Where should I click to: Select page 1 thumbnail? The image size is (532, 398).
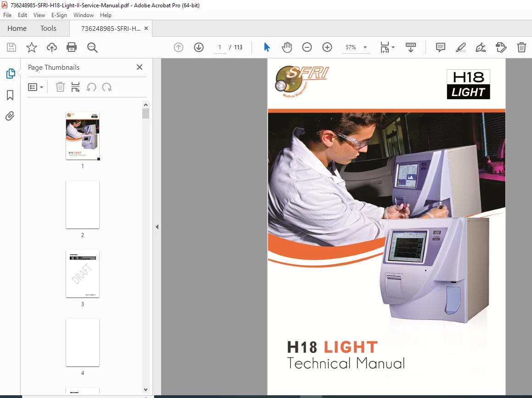83,136
